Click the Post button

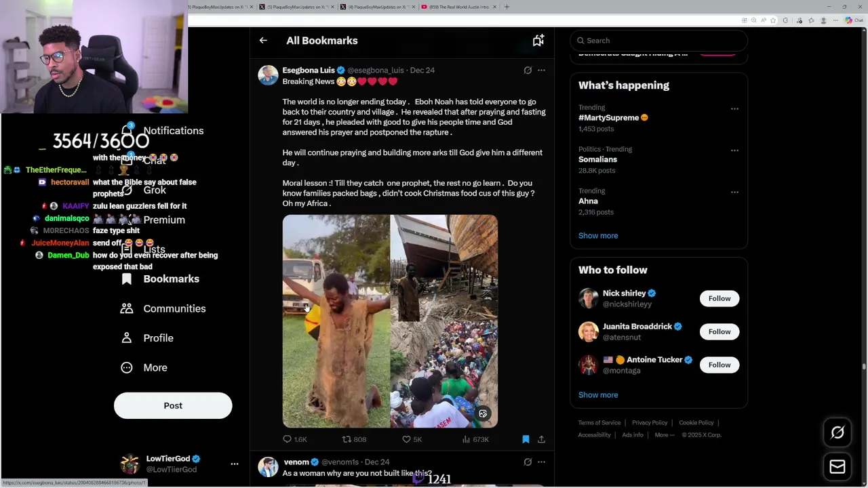173,405
